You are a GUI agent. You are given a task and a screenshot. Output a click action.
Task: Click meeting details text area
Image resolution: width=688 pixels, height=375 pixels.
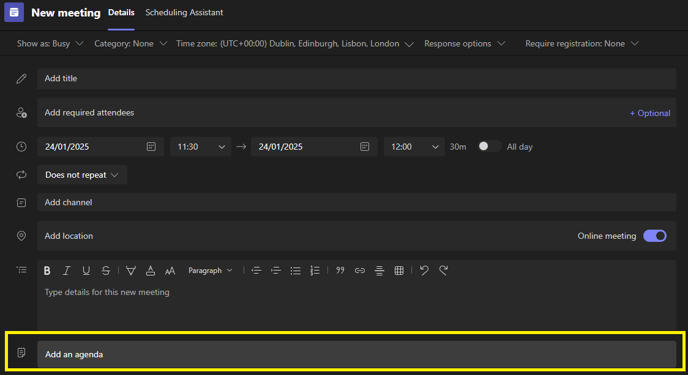(x=356, y=305)
